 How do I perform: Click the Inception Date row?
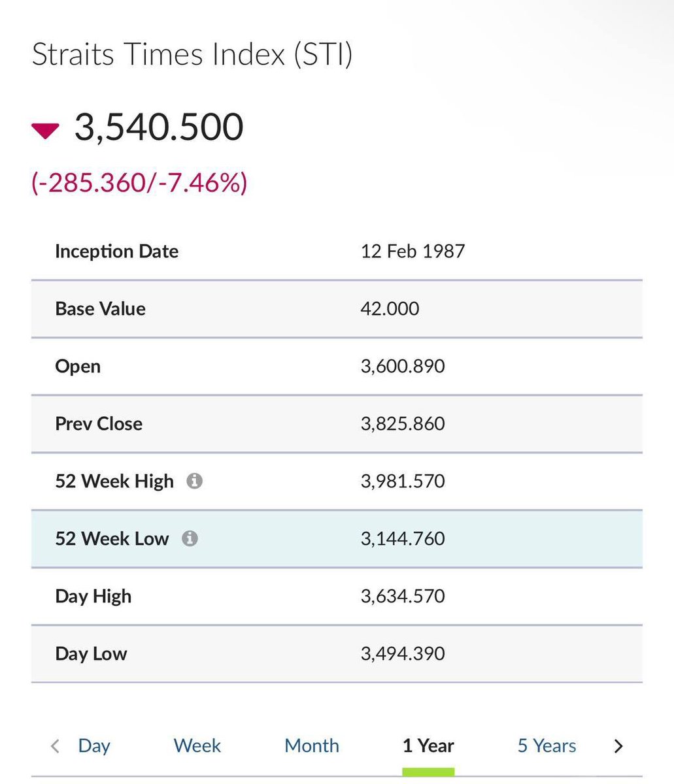click(x=337, y=252)
